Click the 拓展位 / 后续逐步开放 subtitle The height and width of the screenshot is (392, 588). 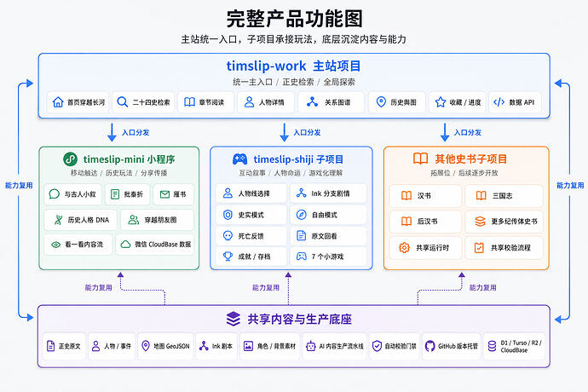(464, 173)
